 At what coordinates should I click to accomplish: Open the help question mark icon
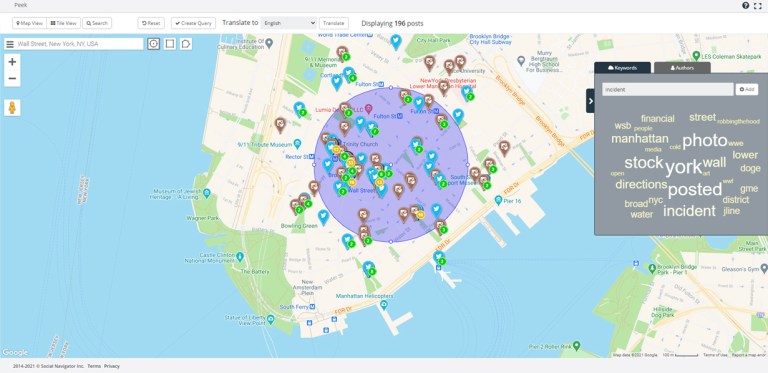[x=745, y=5]
